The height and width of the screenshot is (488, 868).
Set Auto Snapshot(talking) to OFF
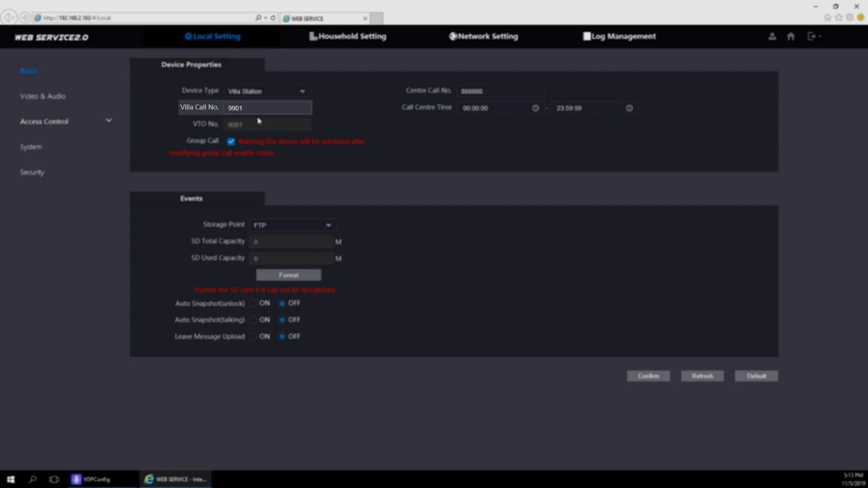tap(282, 320)
